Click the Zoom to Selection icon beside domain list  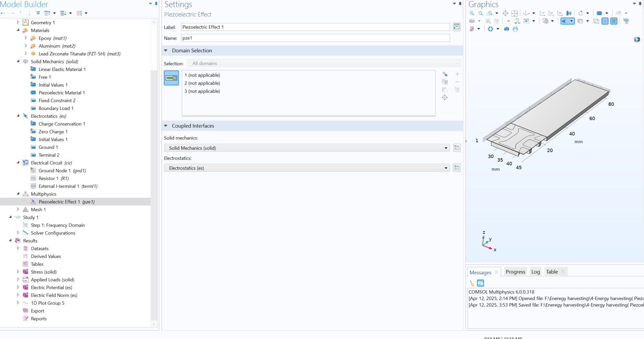[445, 97]
